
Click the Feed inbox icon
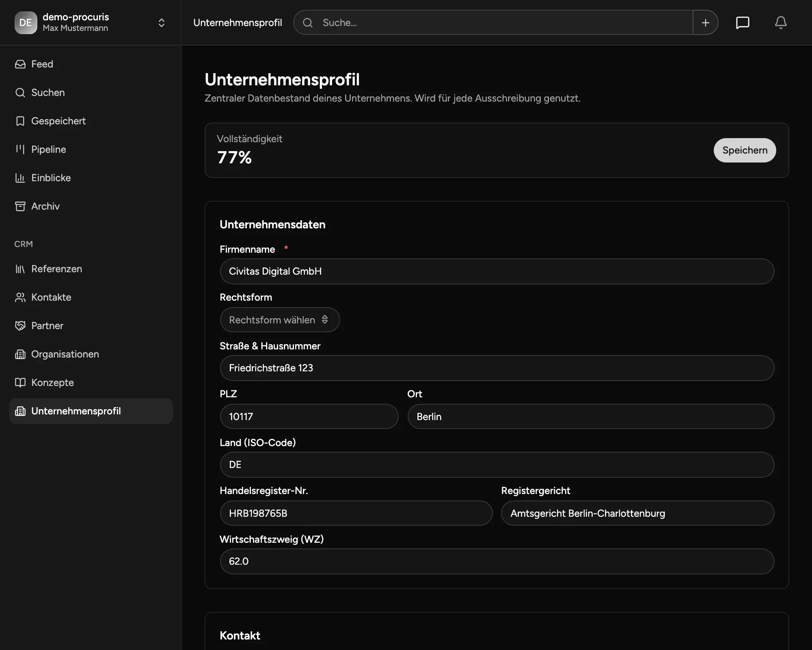point(20,64)
